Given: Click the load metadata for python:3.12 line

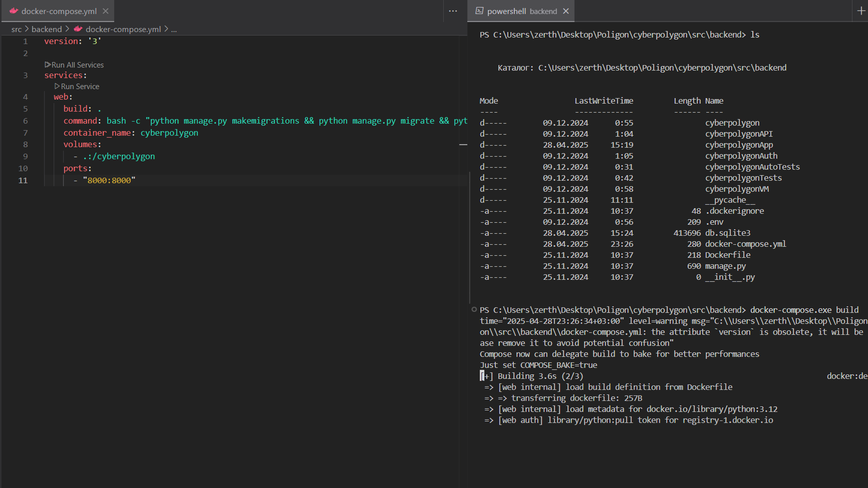Looking at the screenshot, I should (631, 409).
